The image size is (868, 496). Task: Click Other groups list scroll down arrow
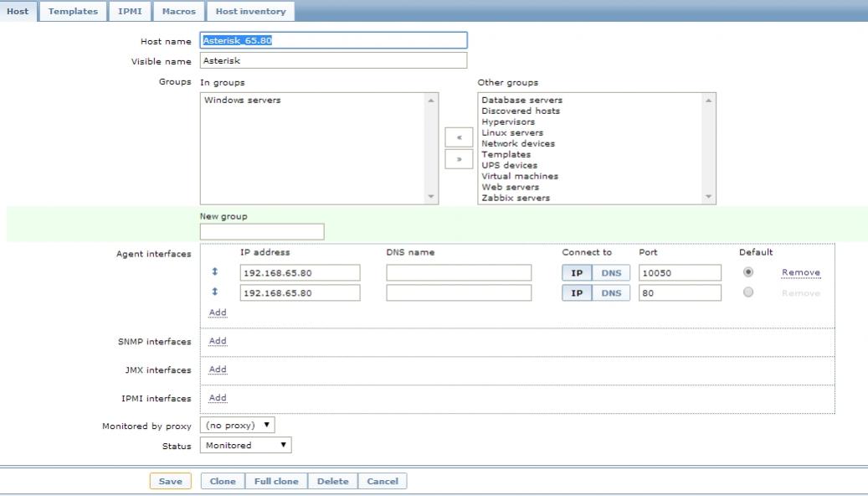[x=709, y=197]
